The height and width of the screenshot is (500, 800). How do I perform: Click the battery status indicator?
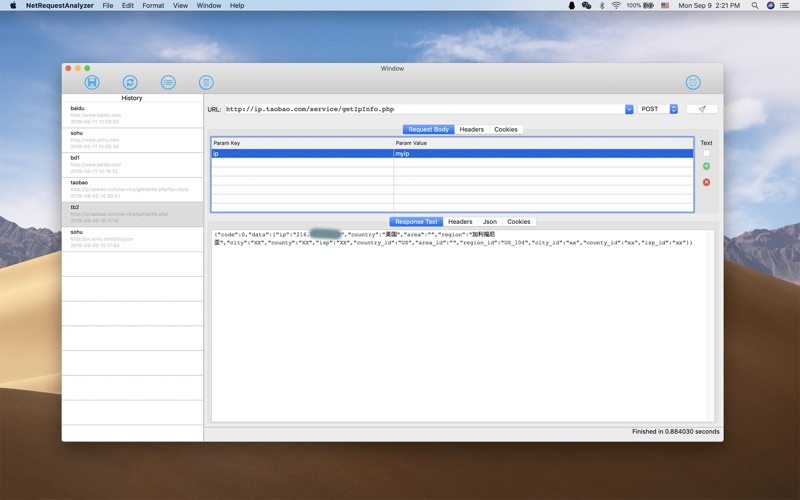[640, 6]
